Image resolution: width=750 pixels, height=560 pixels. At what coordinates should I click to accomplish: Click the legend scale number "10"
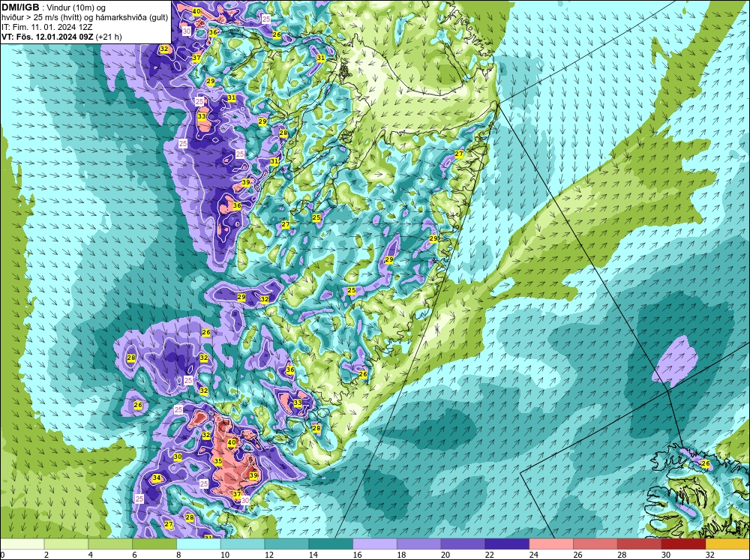coord(224,555)
